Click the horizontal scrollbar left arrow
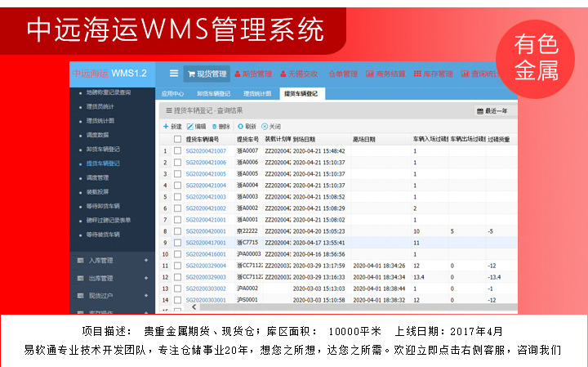This screenshot has width=588, height=367. pyautogui.click(x=194, y=307)
